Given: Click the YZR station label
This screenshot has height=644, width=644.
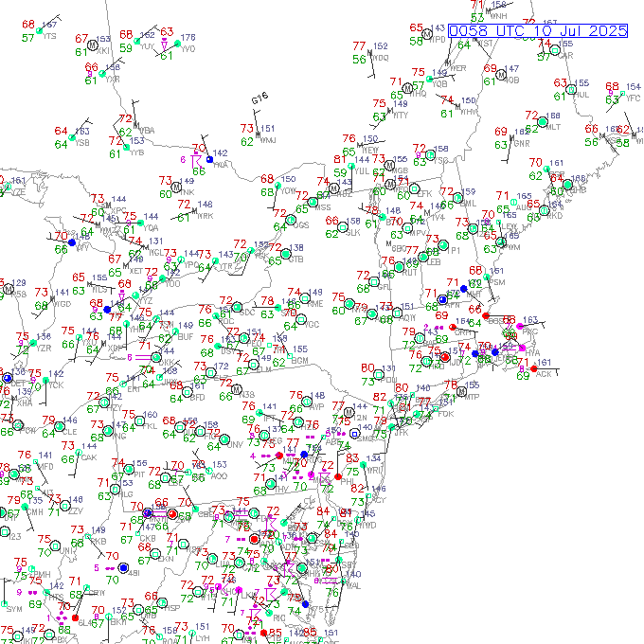Looking at the screenshot, I should click(x=44, y=348).
